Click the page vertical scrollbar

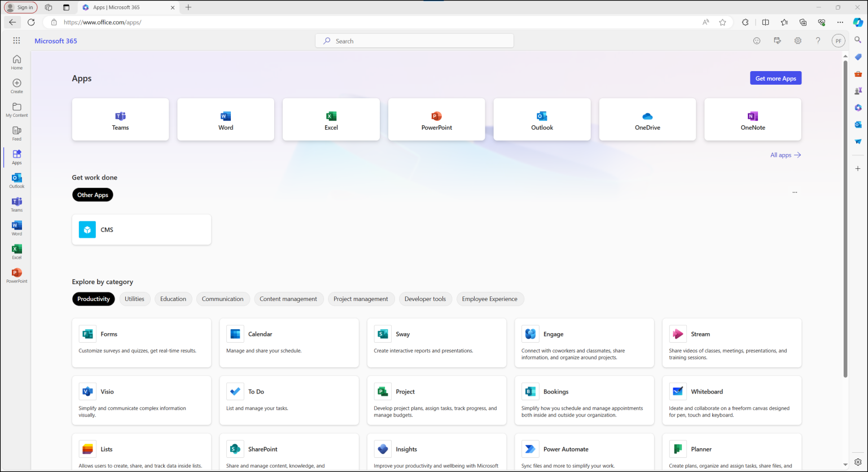[x=845, y=218]
